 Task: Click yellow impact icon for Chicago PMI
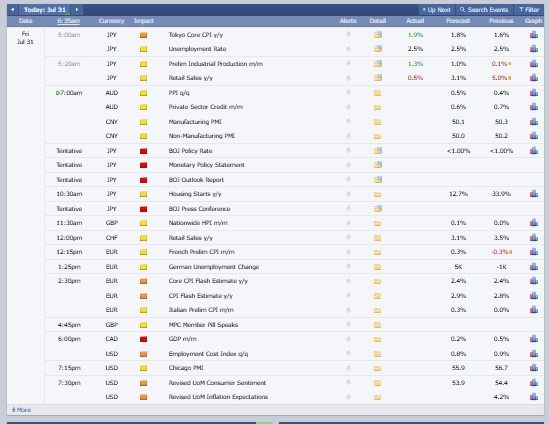[x=143, y=368]
